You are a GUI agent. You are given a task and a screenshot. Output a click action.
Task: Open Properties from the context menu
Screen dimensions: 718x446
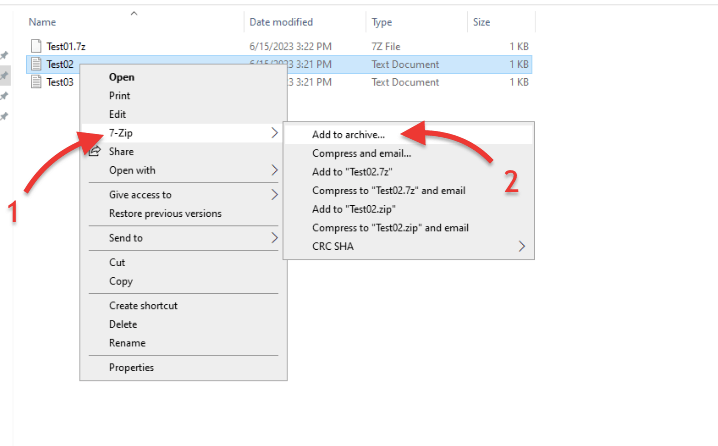131,367
